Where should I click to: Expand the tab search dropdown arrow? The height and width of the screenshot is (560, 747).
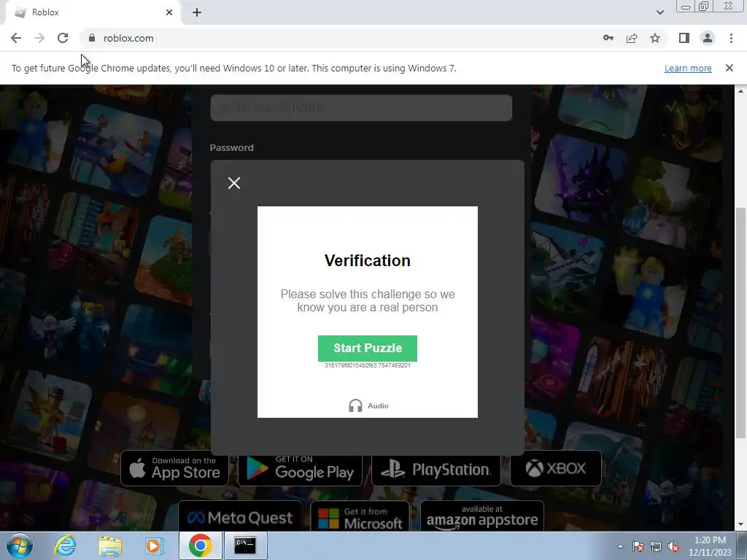coord(659,12)
